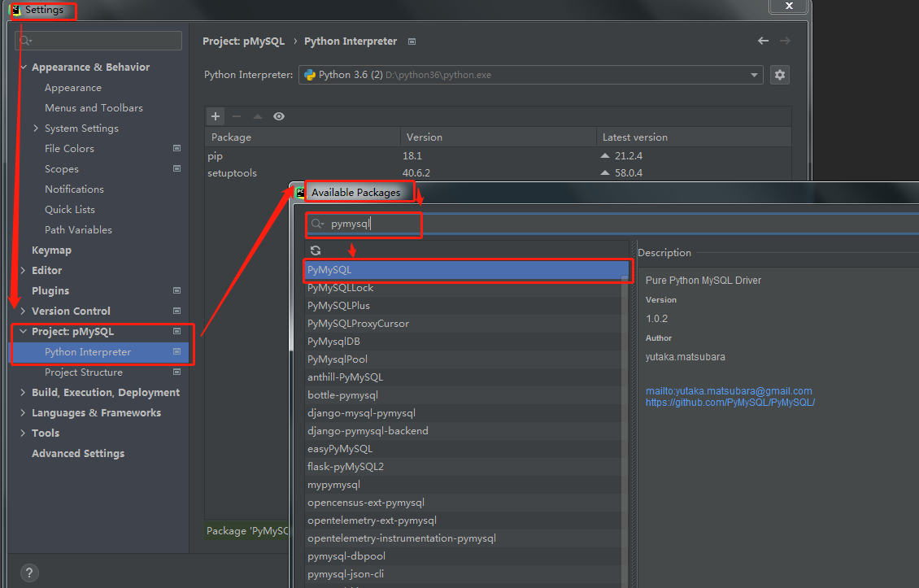
Task: Click the help question mark button
Action: pyautogui.click(x=29, y=573)
